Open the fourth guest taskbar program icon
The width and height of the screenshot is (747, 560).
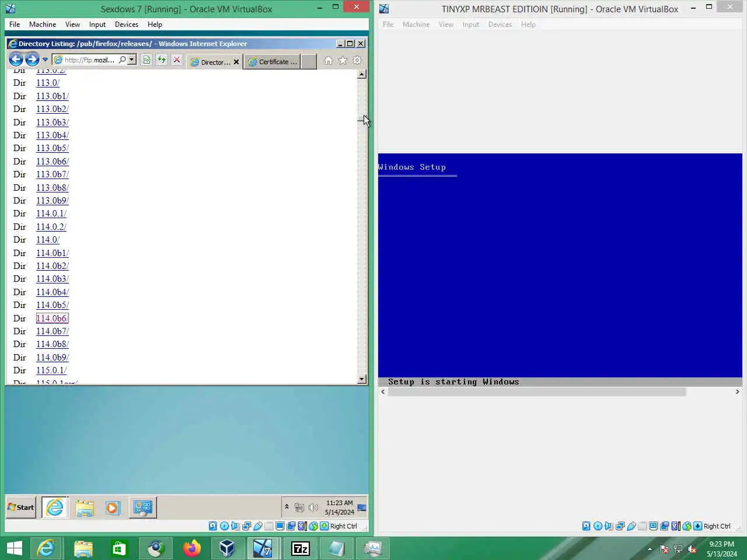142,508
